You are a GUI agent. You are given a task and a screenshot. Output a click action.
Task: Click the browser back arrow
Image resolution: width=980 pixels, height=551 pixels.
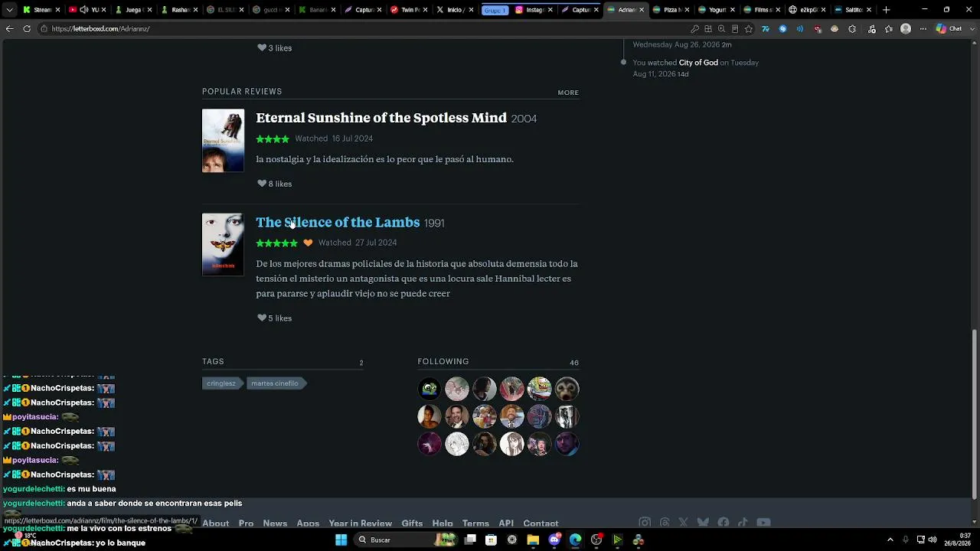[9, 28]
